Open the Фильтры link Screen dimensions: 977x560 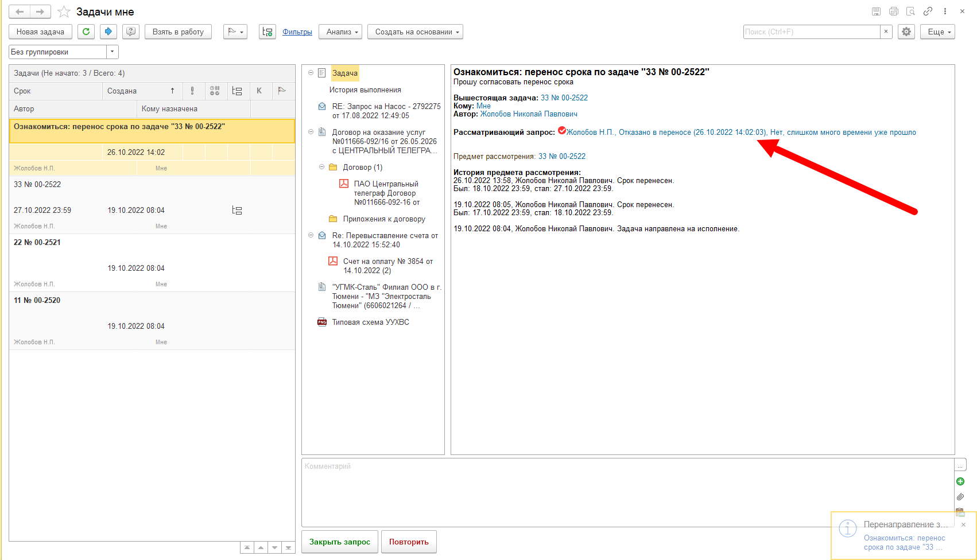tap(297, 32)
